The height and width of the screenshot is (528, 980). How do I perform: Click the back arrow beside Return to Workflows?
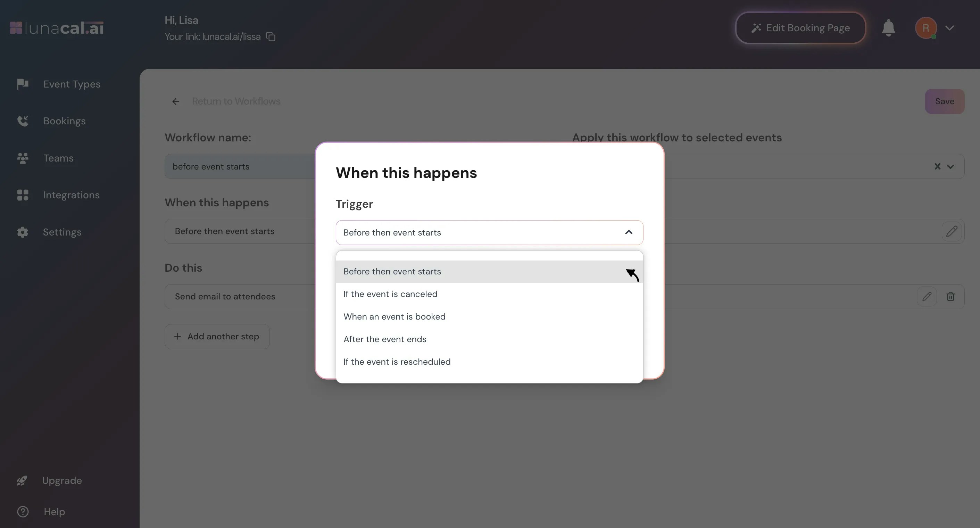176,102
